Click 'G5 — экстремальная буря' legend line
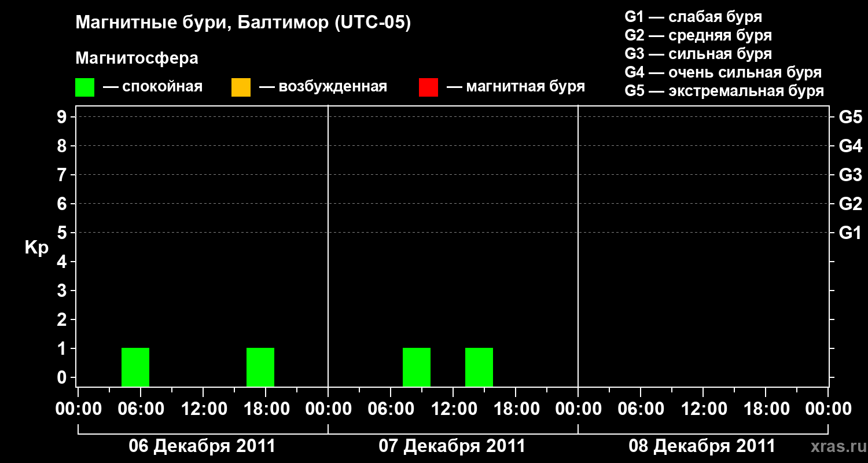 (724, 91)
